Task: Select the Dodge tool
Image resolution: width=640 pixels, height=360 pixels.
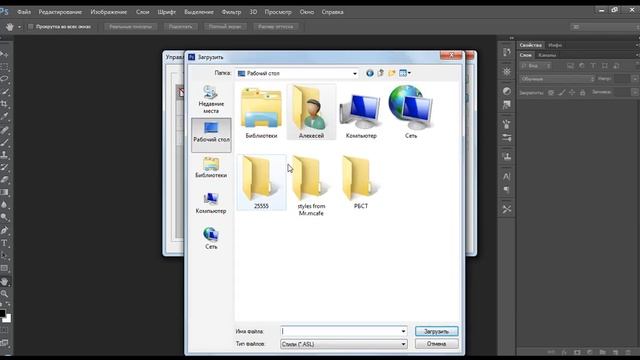Action: coord(4,218)
